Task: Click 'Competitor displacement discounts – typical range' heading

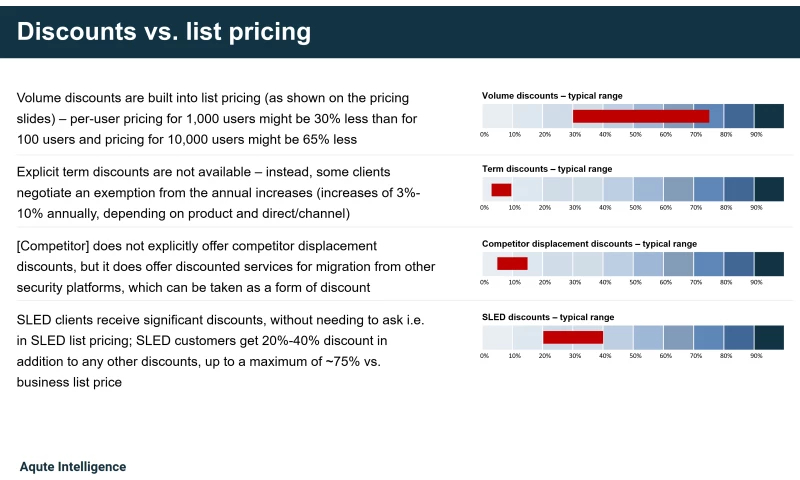Action: [589, 244]
